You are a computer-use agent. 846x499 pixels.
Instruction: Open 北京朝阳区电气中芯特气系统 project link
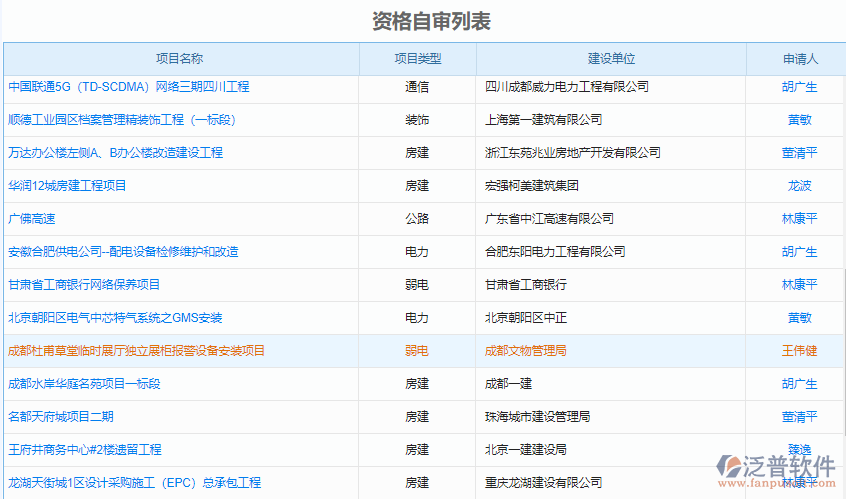point(115,318)
